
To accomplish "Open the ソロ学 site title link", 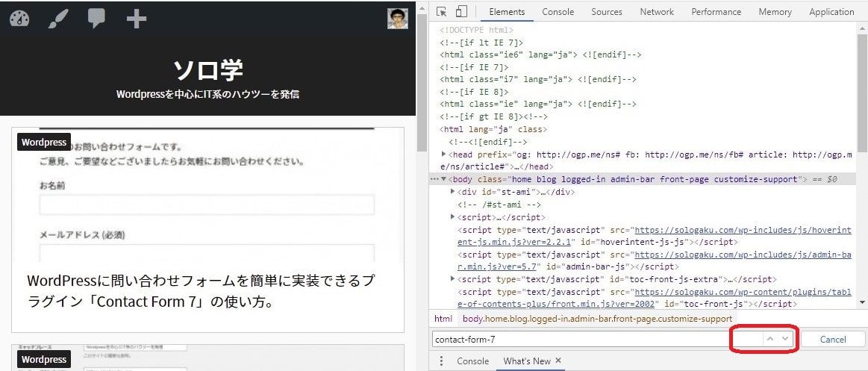I will [x=208, y=70].
